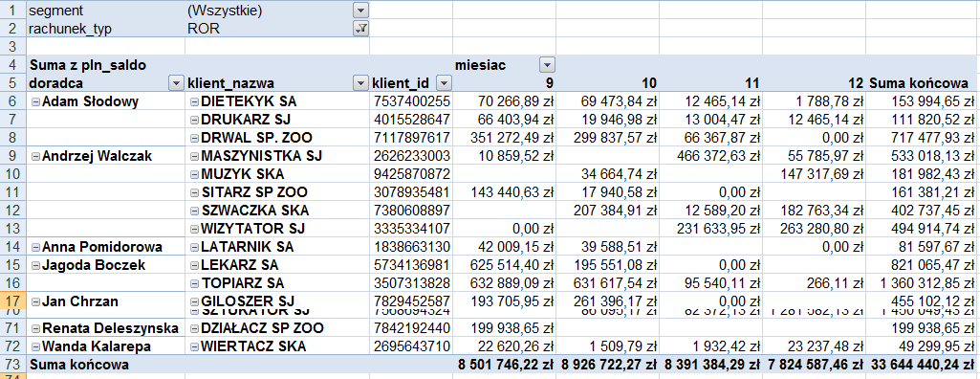Viewport: 980px width, 379px height.
Task: Collapse the MUZYK SKA client row
Action: click(x=194, y=174)
